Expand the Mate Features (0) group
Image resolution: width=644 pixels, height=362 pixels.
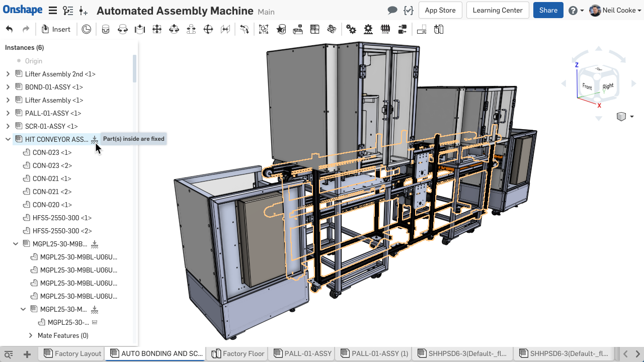tap(31, 335)
